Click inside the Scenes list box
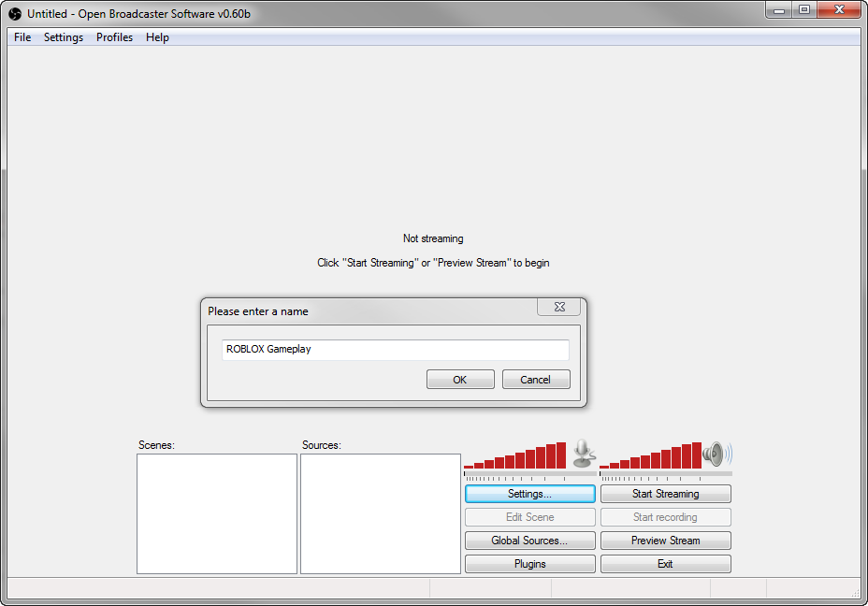The image size is (868, 606). click(x=217, y=513)
